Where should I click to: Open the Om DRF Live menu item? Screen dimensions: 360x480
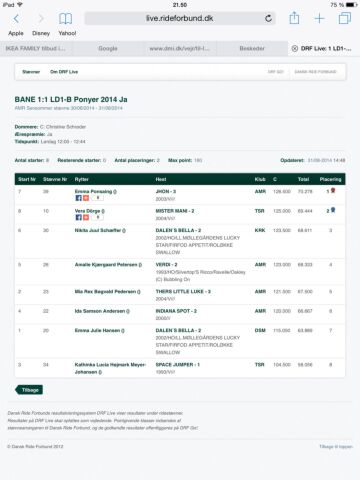click(x=64, y=72)
